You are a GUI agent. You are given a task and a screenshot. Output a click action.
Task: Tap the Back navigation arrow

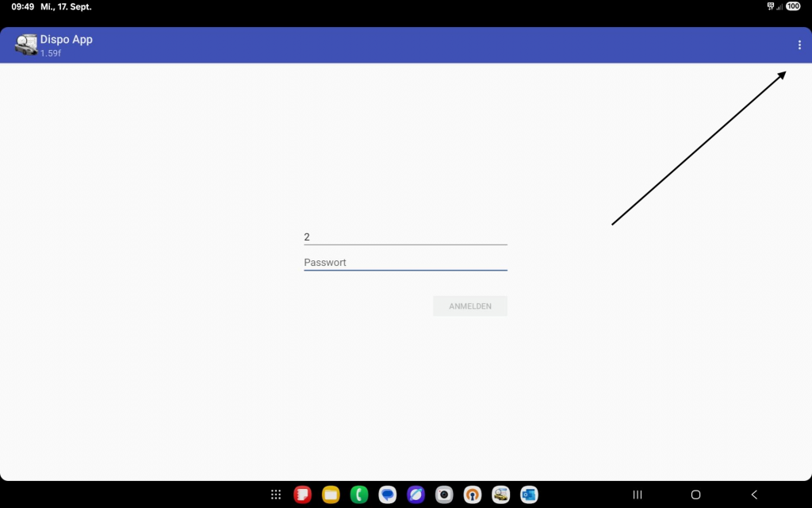click(754, 495)
